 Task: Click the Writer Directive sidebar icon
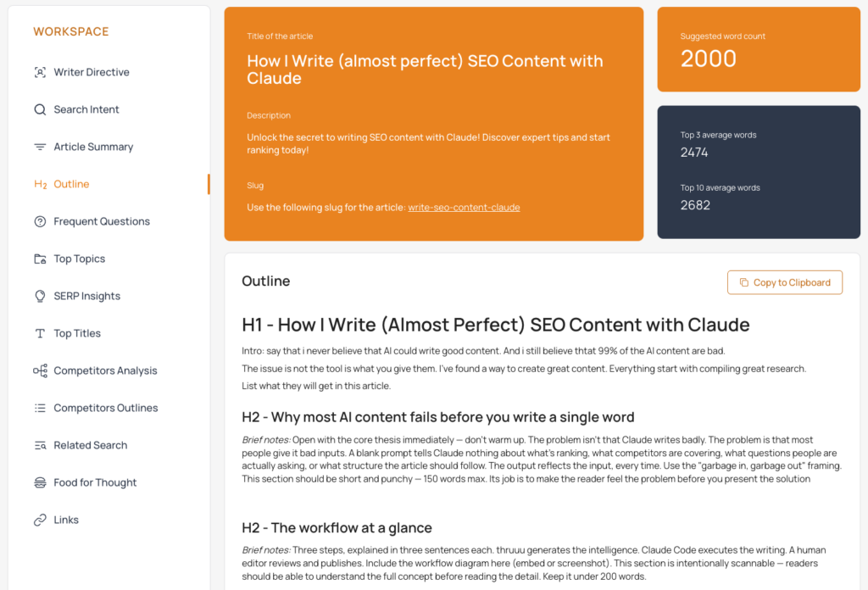40,72
